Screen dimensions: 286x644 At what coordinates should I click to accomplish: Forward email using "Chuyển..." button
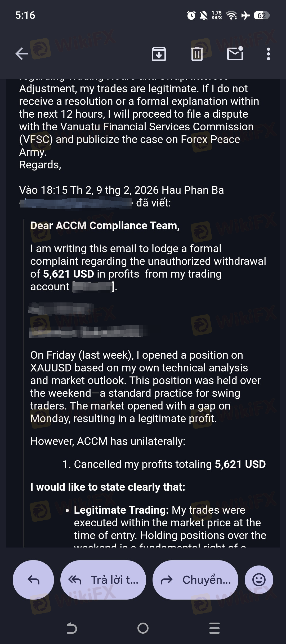(195, 580)
